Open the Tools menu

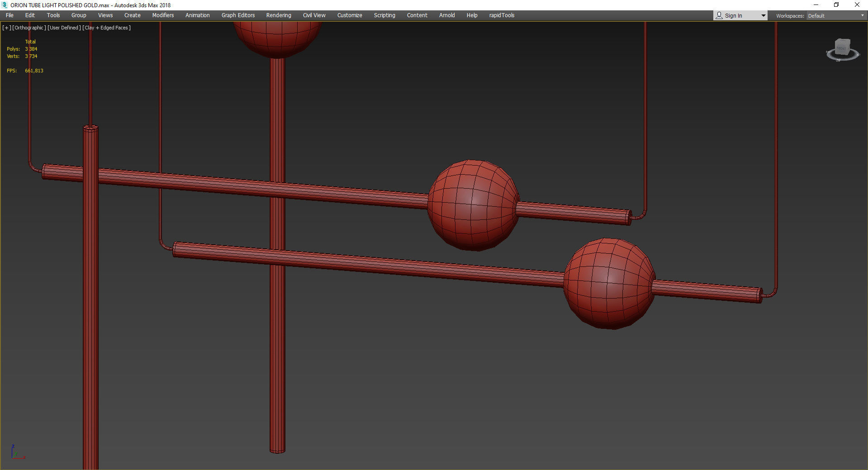point(53,15)
